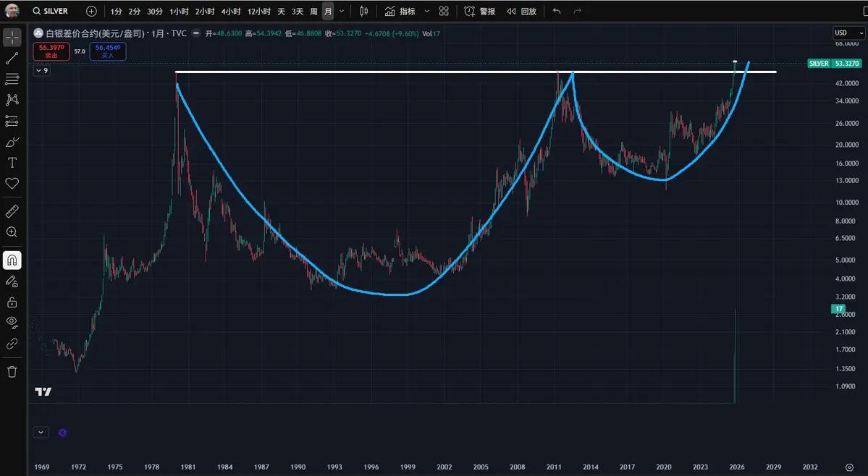Open the Fibonacci and Gann tools

point(12,79)
